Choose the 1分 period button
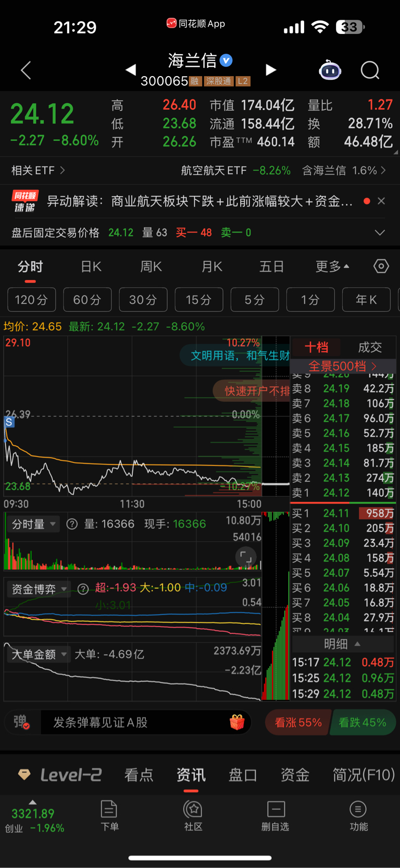This screenshot has width=400, height=868. pyautogui.click(x=310, y=300)
